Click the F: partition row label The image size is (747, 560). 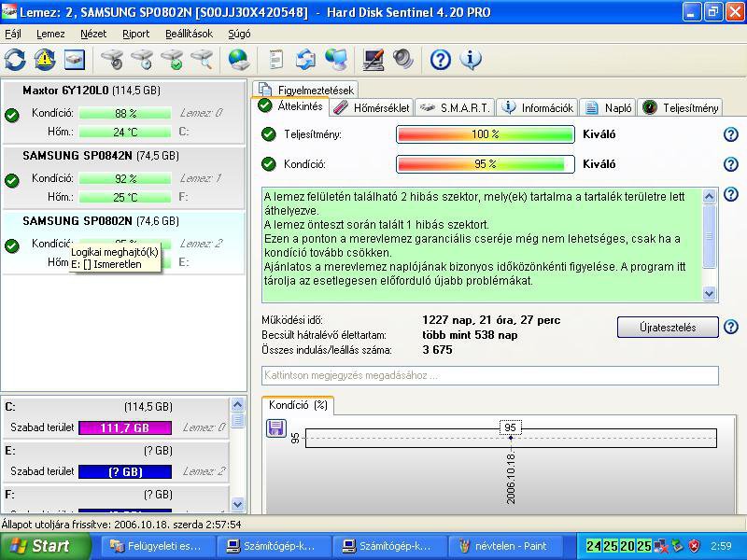pyautogui.click(x=10, y=495)
